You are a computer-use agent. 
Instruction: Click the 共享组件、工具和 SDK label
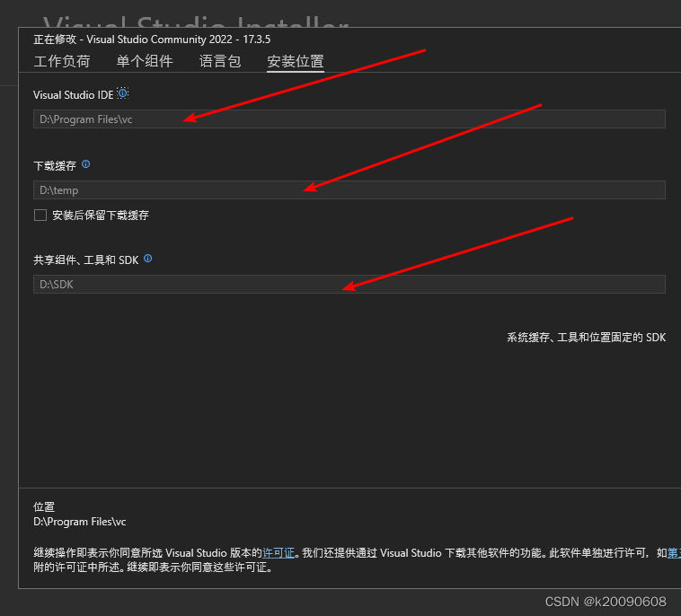click(86, 260)
